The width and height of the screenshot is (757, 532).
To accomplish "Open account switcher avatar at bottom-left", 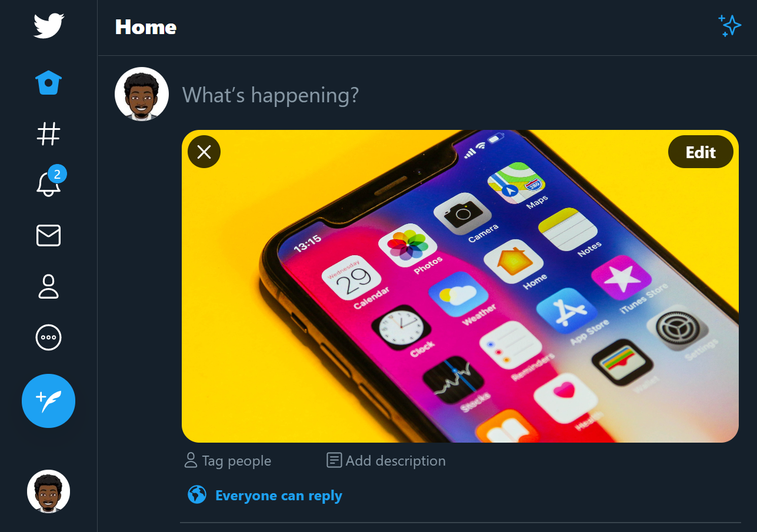I will tap(49, 491).
